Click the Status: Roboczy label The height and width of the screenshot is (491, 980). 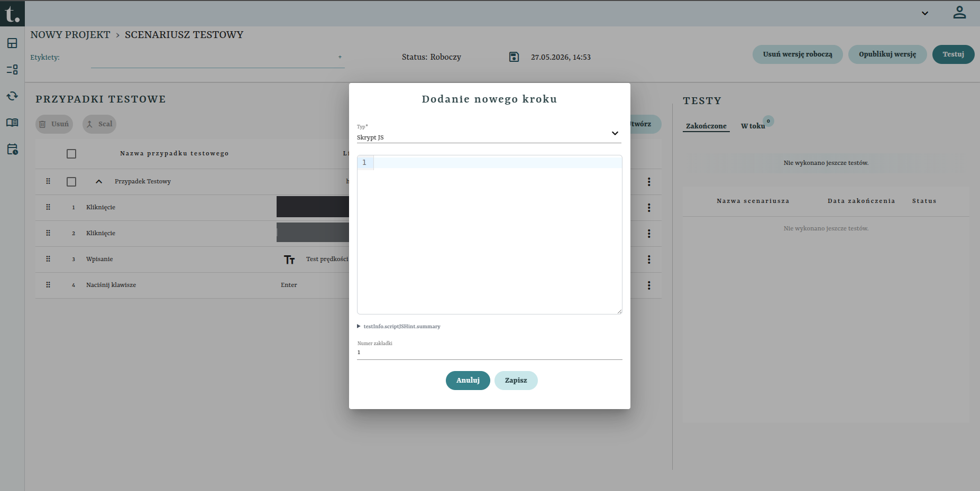click(432, 57)
